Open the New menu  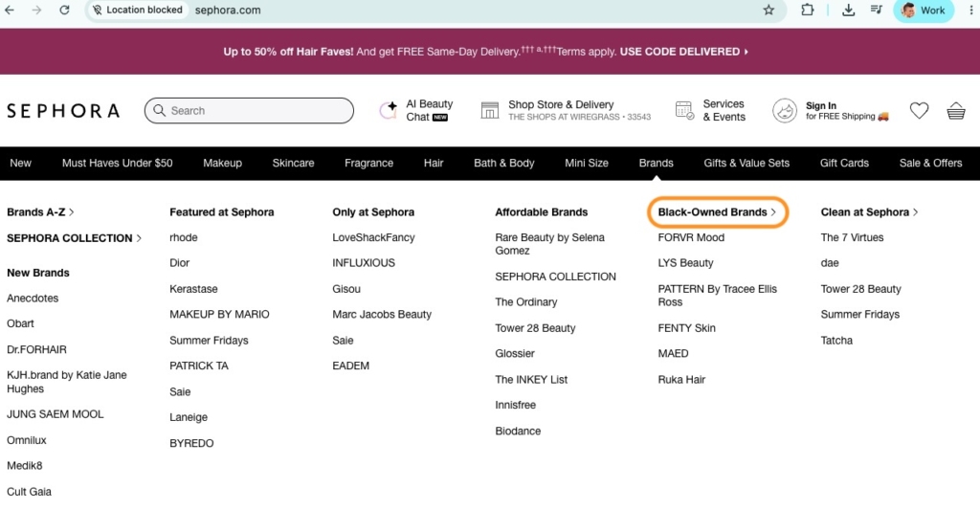[21, 163]
